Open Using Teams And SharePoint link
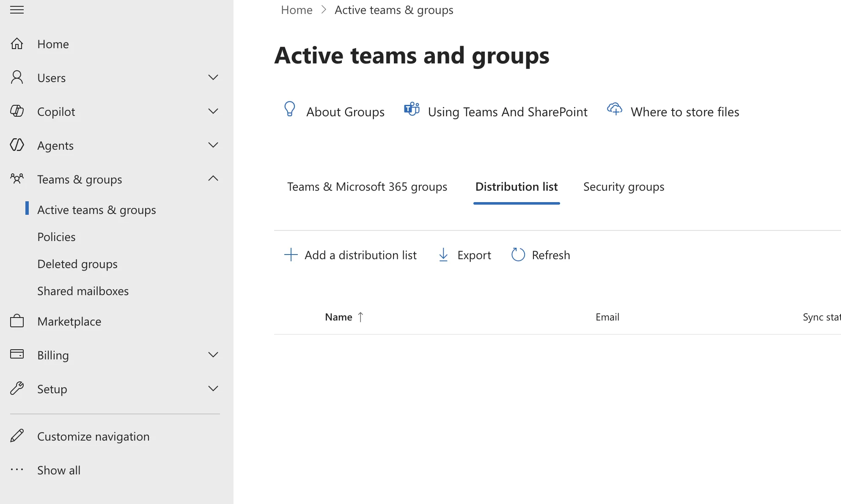This screenshot has width=841, height=504. pyautogui.click(x=508, y=112)
